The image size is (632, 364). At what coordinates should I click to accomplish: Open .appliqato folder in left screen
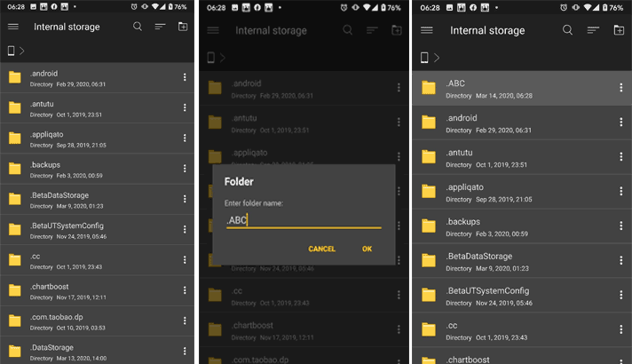point(97,138)
